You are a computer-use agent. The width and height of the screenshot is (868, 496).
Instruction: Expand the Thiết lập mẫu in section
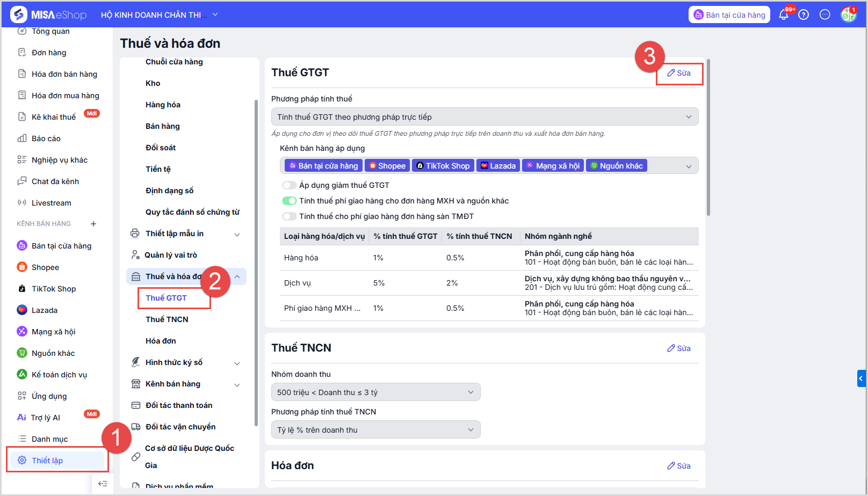pyautogui.click(x=237, y=234)
